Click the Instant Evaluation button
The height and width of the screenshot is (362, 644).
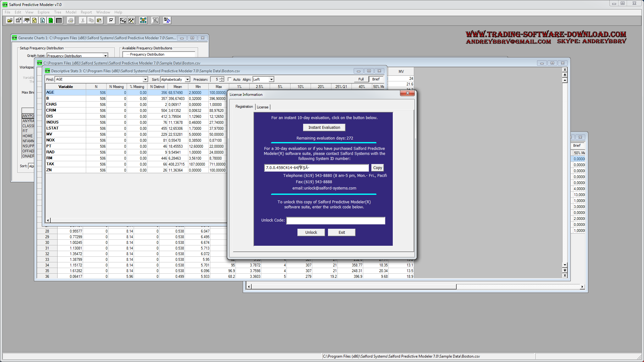[x=324, y=128]
